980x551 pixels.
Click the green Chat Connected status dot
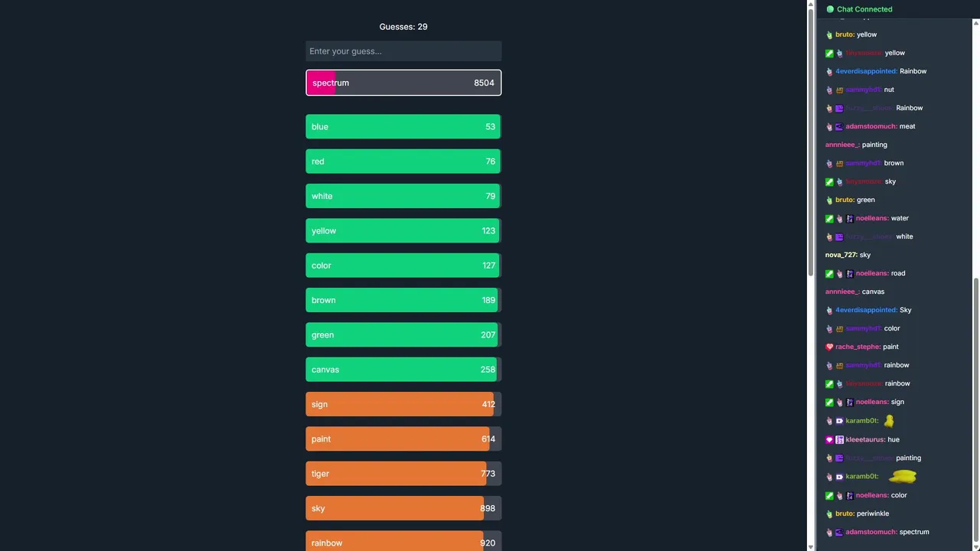[x=830, y=9]
